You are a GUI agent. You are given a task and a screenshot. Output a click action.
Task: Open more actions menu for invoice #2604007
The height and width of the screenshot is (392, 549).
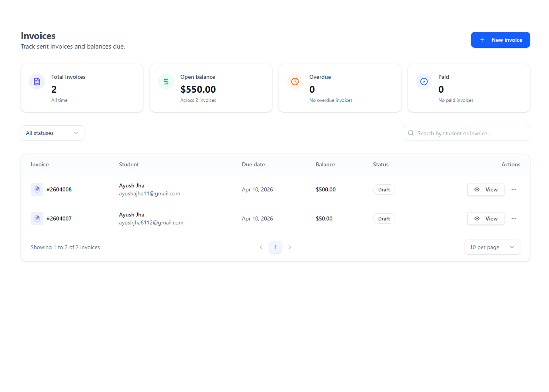click(514, 218)
